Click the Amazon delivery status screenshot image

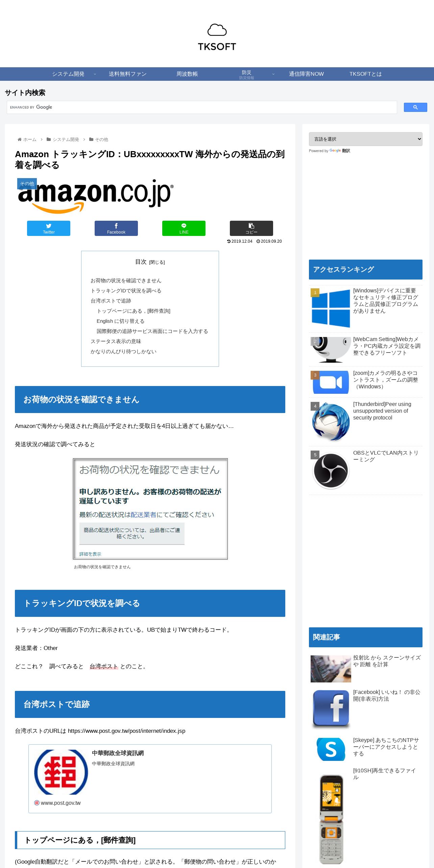(150, 509)
